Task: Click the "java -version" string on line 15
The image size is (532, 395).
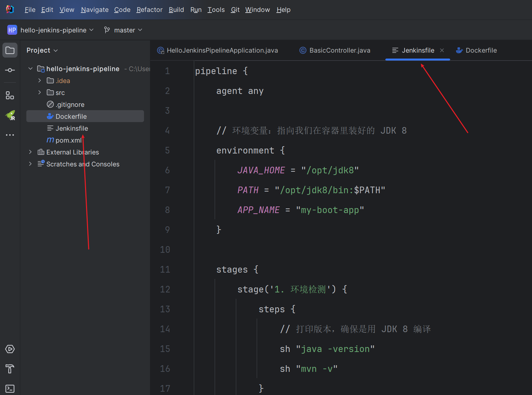Action: point(335,349)
